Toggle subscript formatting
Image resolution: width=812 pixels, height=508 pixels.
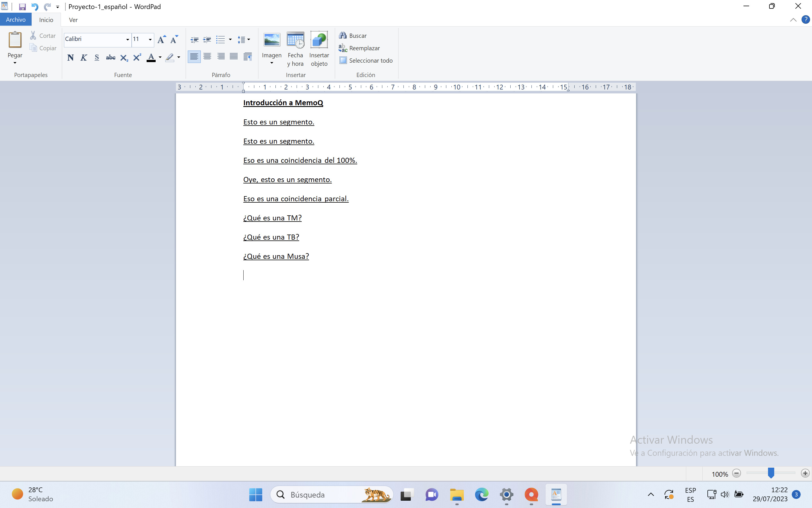[x=124, y=58]
